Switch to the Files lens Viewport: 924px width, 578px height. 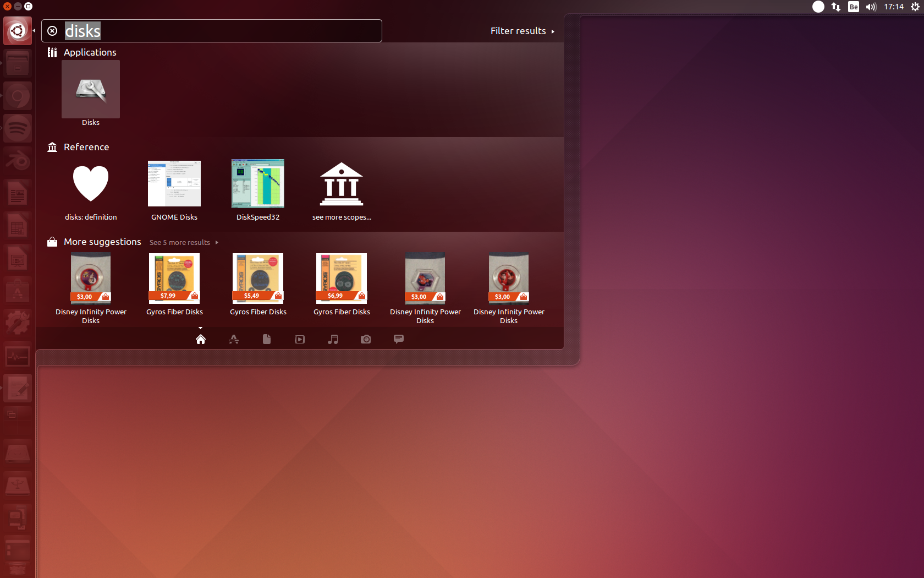(x=267, y=339)
